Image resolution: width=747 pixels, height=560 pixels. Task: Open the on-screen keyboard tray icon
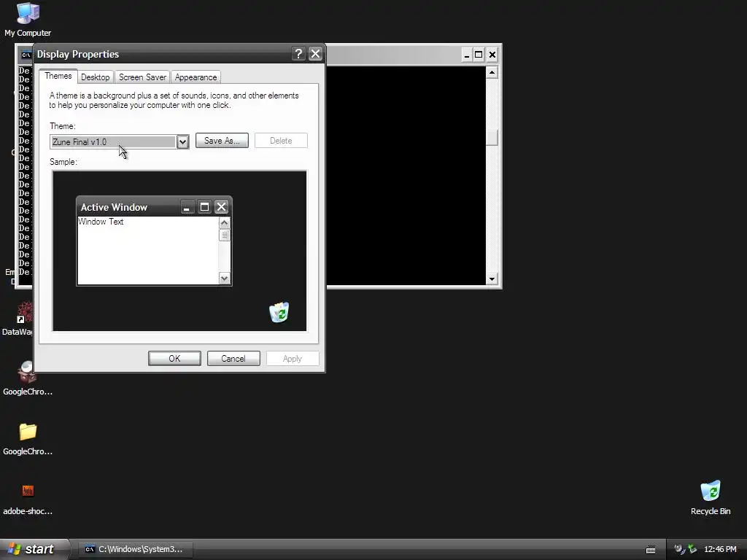[651, 550]
